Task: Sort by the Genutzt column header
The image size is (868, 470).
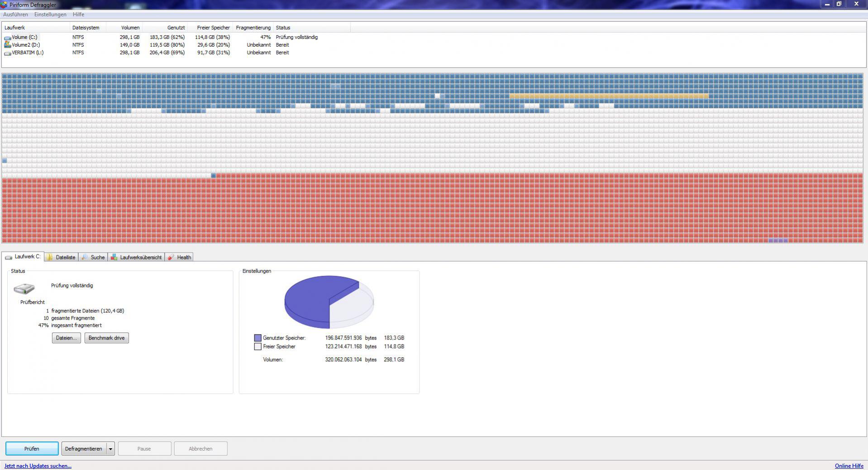Action: coord(165,28)
